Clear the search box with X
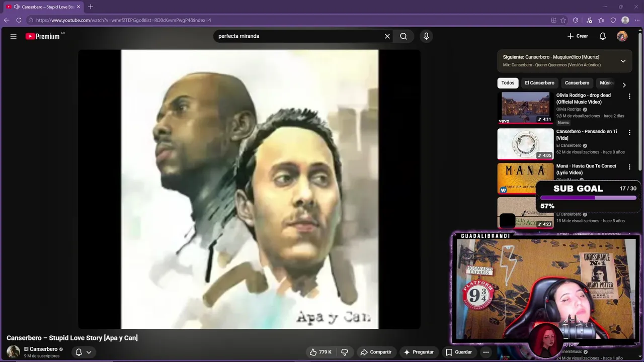 tap(387, 36)
